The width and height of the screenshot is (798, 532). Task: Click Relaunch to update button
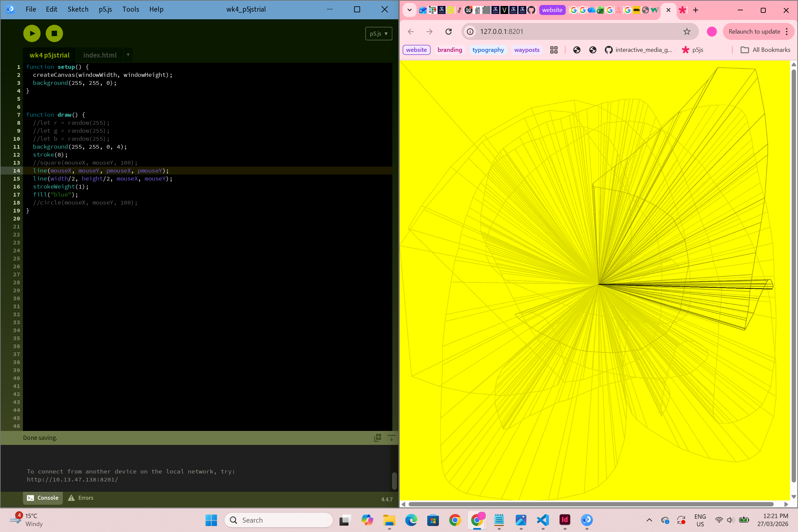pos(754,32)
